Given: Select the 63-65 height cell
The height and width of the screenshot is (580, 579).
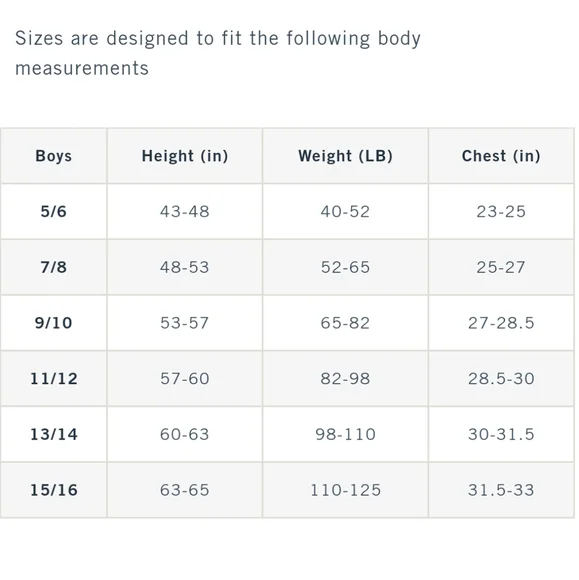Looking at the screenshot, I should 185,490.
